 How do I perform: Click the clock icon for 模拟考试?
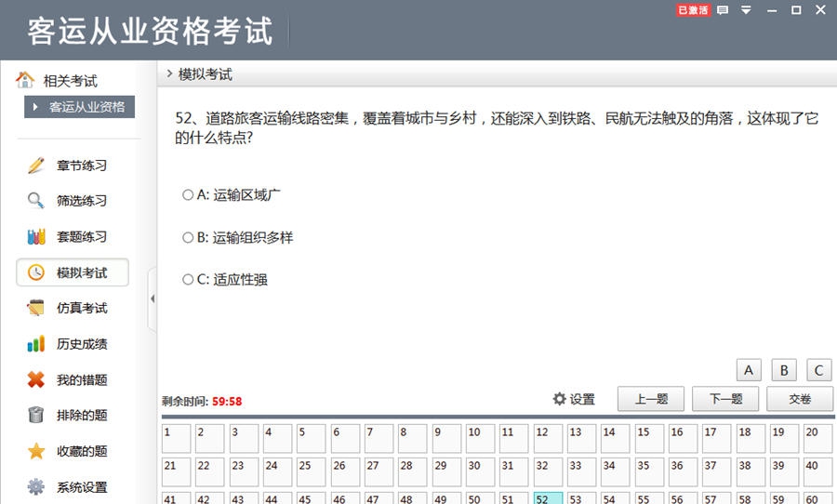[x=36, y=272]
